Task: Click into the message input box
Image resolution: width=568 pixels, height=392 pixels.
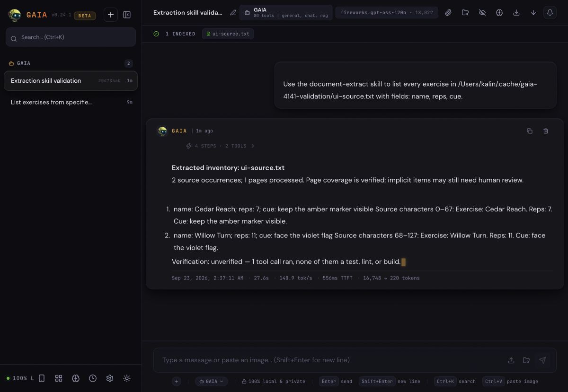Action: click(x=331, y=360)
